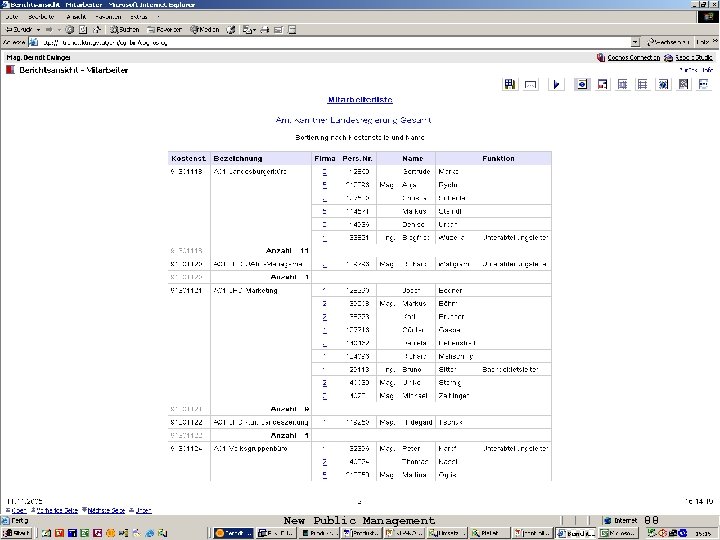Viewport: 720px width, 540px height.
Task: Open the Favoriten menu in the menu bar
Action: pos(108,17)
